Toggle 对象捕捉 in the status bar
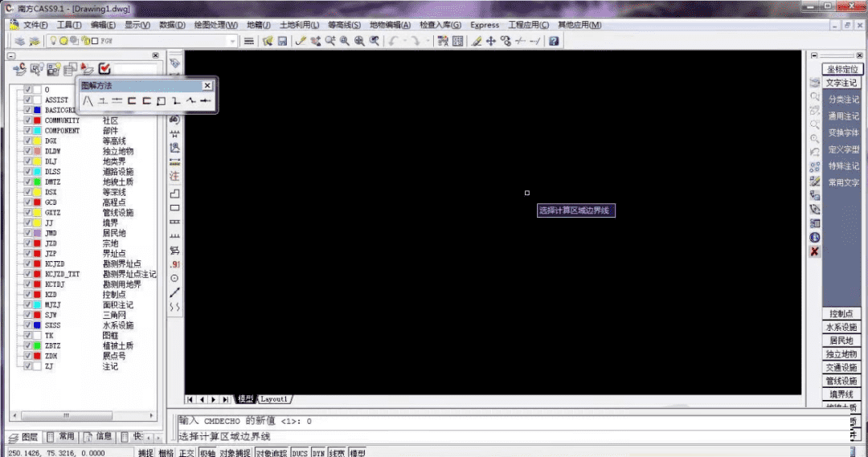868x457 pixels. tap(235, 452)
